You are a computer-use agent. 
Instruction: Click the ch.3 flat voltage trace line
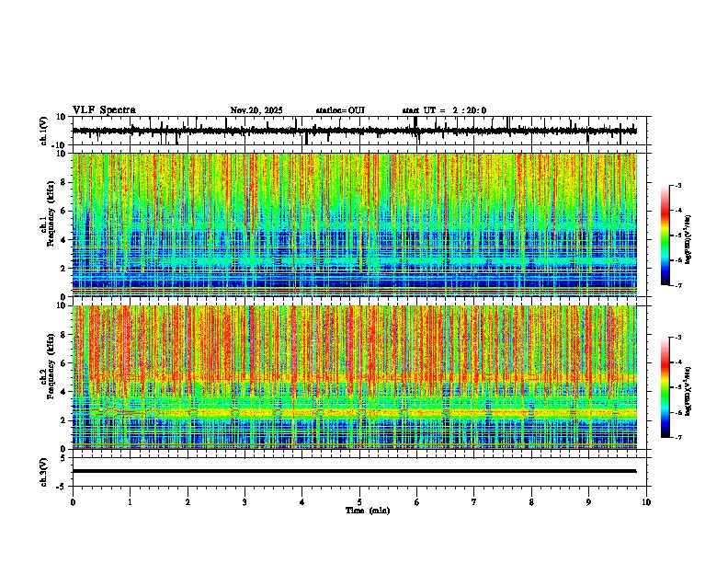point(355,471)
